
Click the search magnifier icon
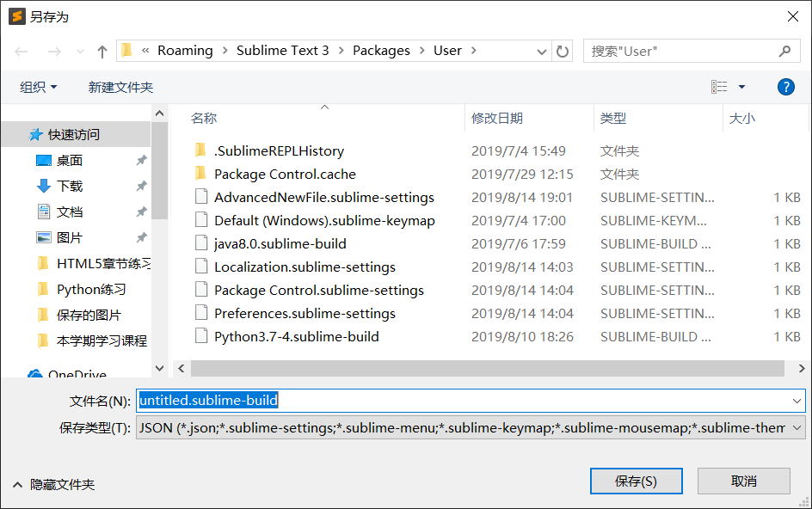[784, 51]
